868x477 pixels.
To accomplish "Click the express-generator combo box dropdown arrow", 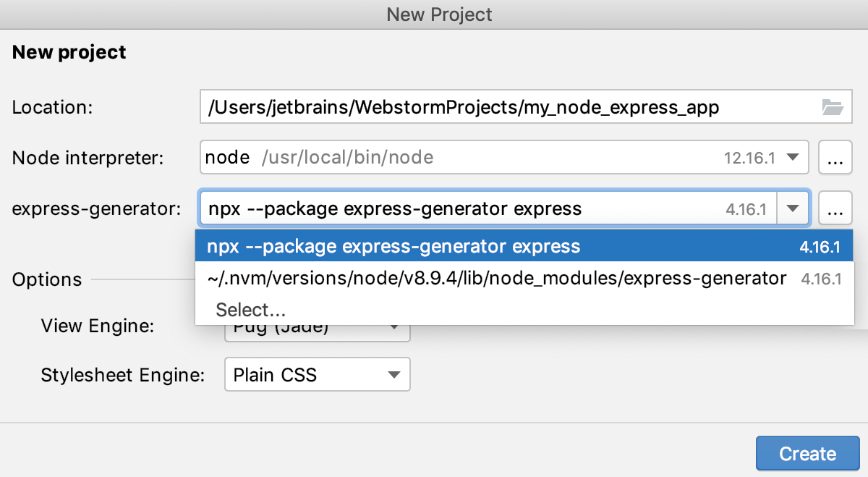I will click(793, 209).
